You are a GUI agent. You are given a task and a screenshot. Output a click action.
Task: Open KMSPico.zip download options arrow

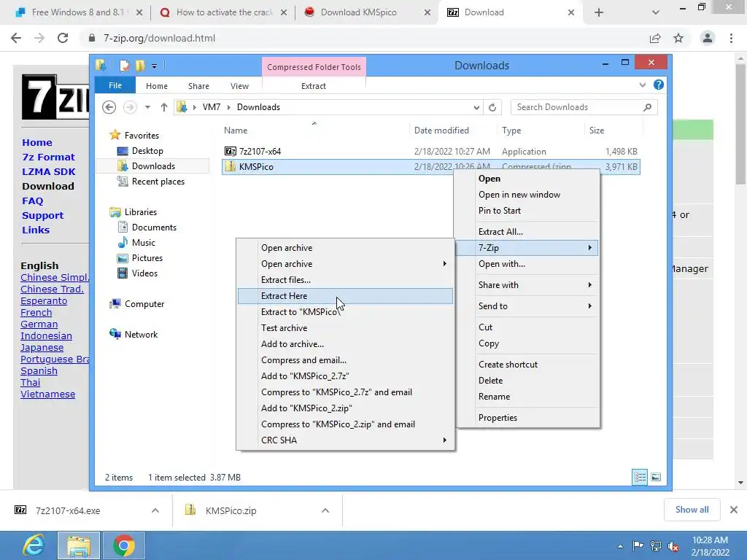(x=325, y=510)
